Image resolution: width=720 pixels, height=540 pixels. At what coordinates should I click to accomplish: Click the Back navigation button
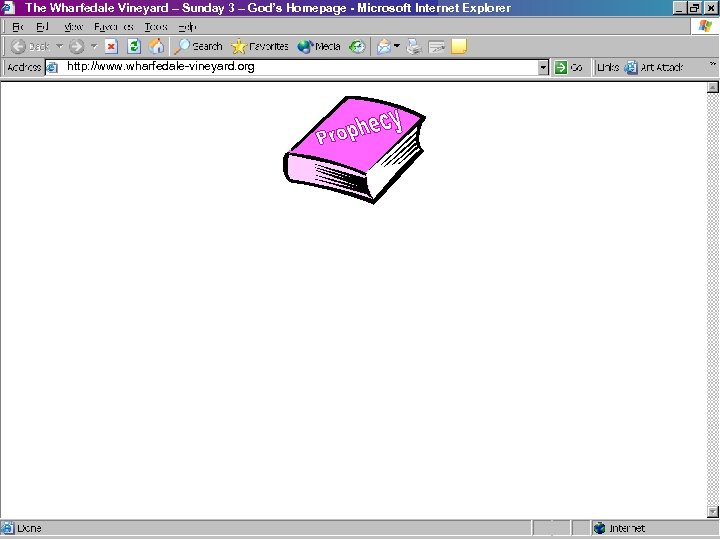(30, 46)
